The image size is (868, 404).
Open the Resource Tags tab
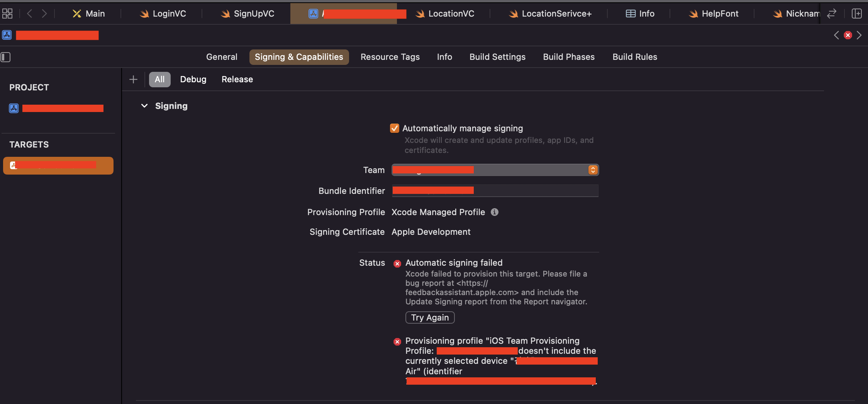tap(390, 57)
